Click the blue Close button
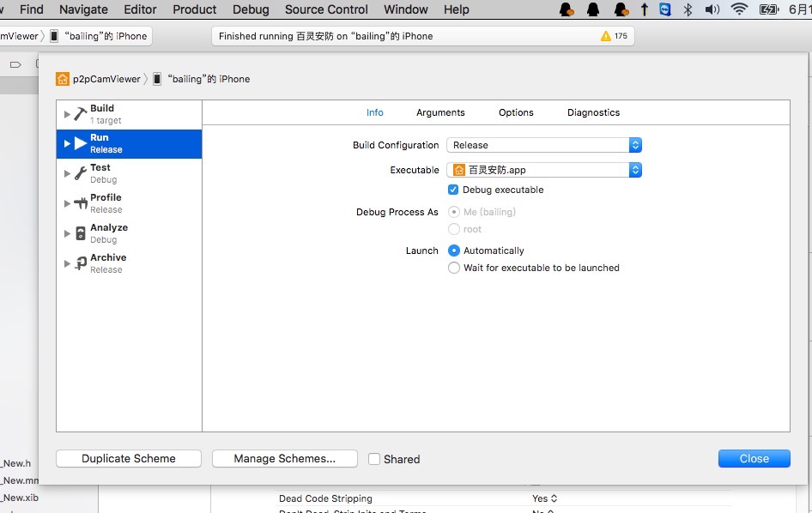Image resolution: width=812 pixels, height=513 pixels. click(x=754, y=459)
